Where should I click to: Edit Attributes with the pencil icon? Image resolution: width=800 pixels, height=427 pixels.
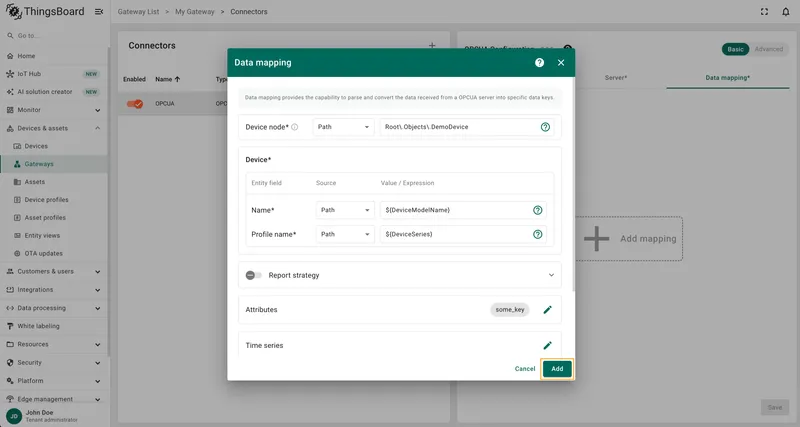(547, 310)
